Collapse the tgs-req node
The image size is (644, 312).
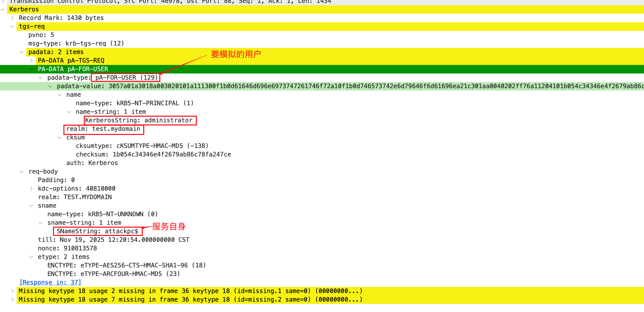pyautogui.click(x=12, y=27)
